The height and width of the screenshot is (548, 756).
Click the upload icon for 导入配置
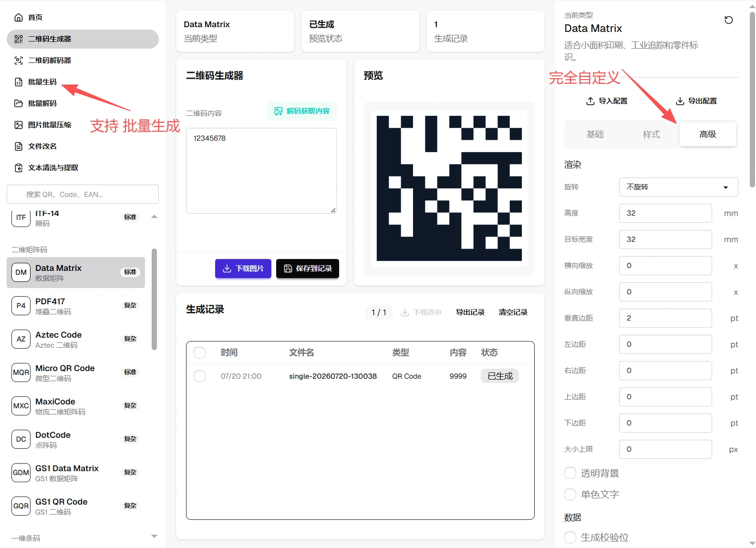(x=590, y=101)
